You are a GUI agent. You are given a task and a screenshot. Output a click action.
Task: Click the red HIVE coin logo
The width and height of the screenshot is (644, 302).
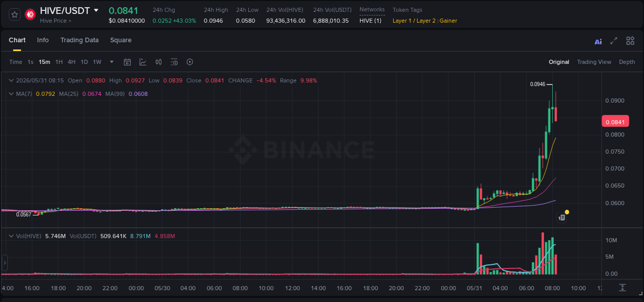(30, 14)
